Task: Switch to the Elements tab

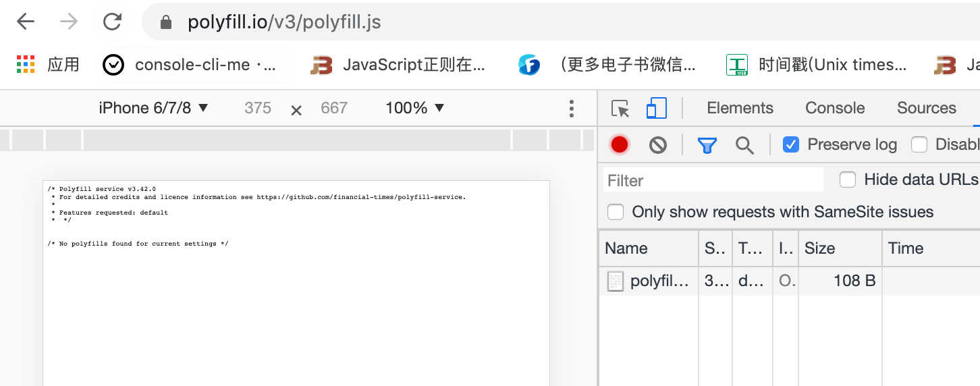Action: point(740,108)
